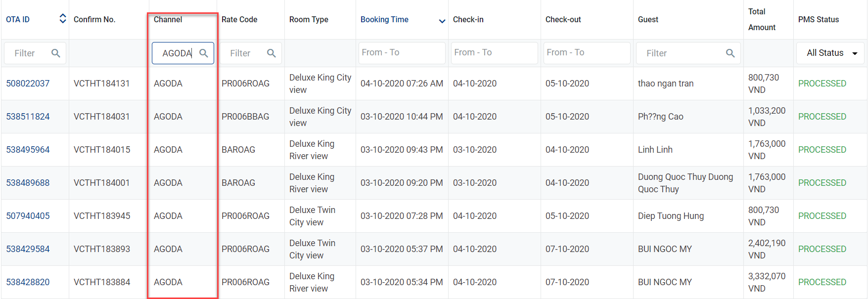
Task: Click Booking Time sort chevron
Action: (x=442, y=21)
